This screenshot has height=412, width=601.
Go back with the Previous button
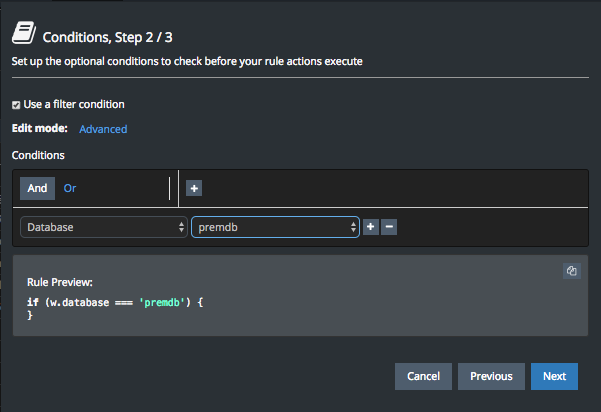click(491, 376)
